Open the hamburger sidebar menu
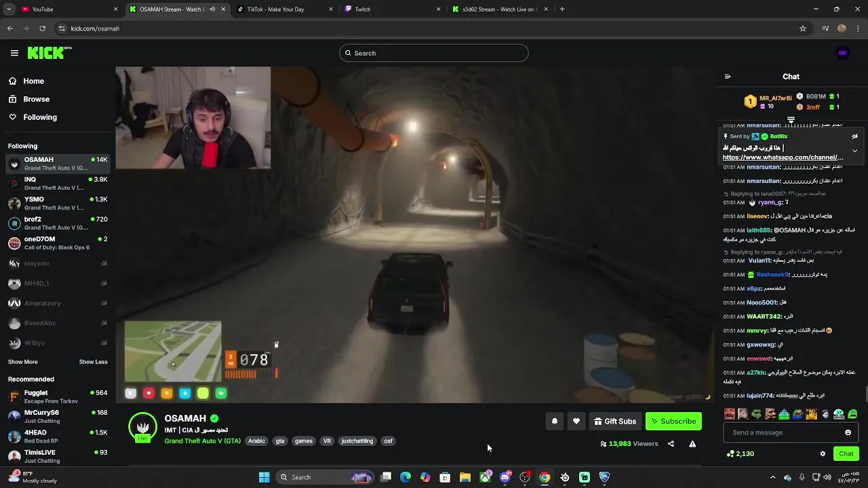 coord(14,53)
